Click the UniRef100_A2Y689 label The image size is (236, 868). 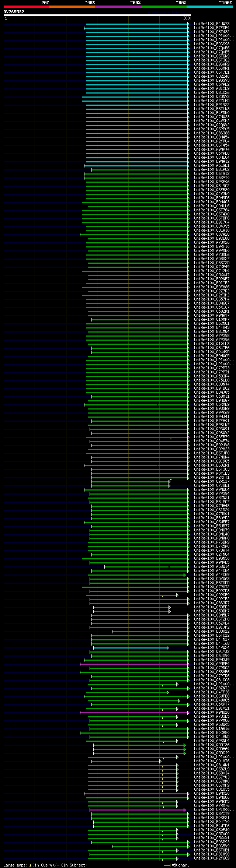pos(212,858)
